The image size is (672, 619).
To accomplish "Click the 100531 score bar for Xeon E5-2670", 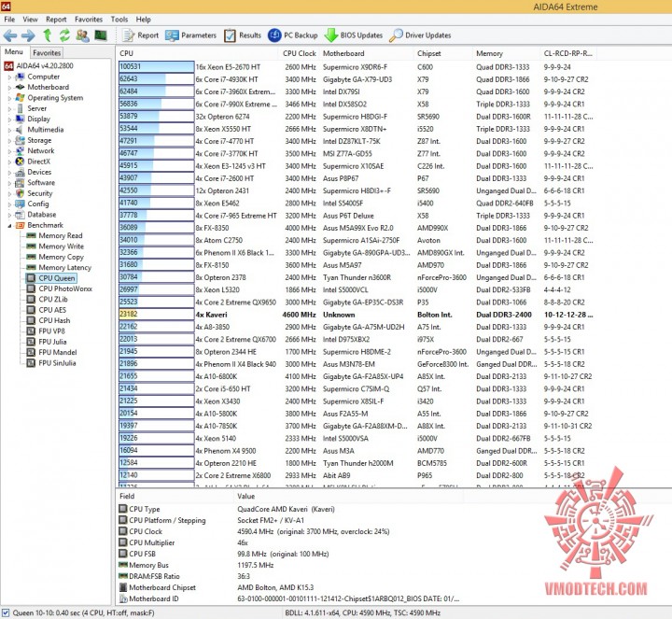I will pyautogui.click(x=157, y=67).
